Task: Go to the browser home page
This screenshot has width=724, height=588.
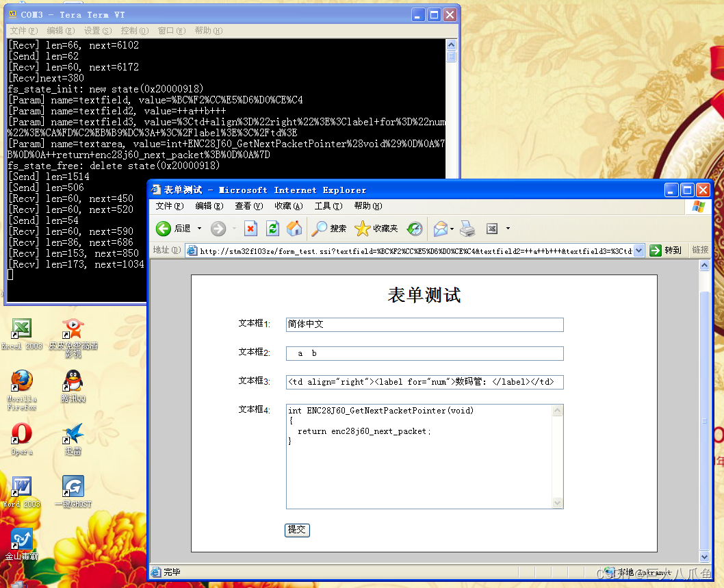Action: pos(294,228)
